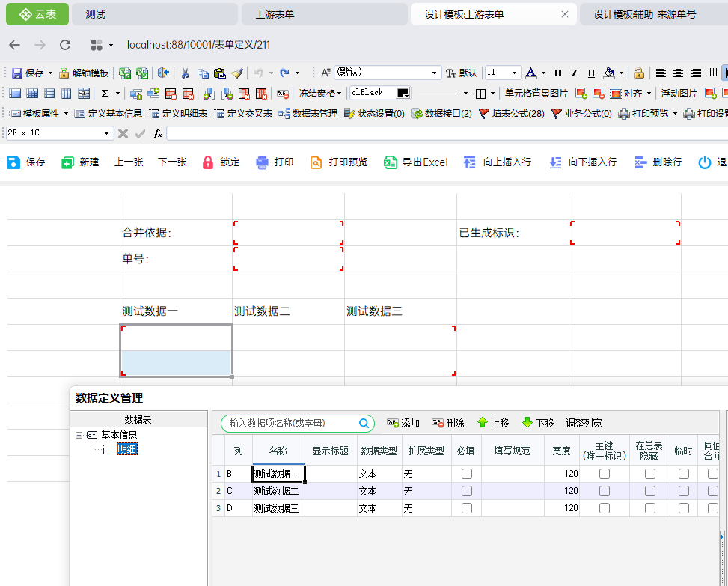The image size is (728, 586).
Task: Click 导出Excel export icon button
Action: click(415, 162)
